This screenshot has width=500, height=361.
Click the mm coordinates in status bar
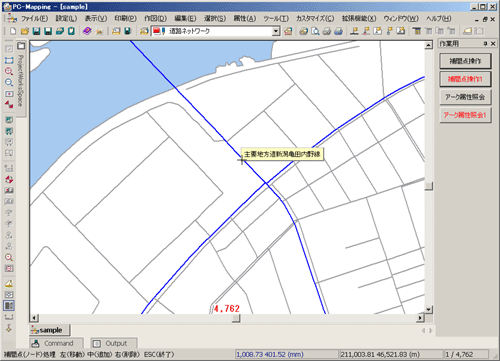[x=270, y=354]
